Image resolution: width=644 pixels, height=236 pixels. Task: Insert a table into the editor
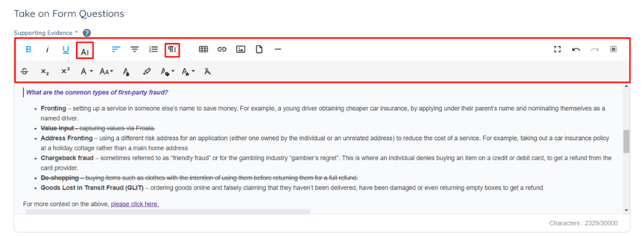tap(204, 49)
